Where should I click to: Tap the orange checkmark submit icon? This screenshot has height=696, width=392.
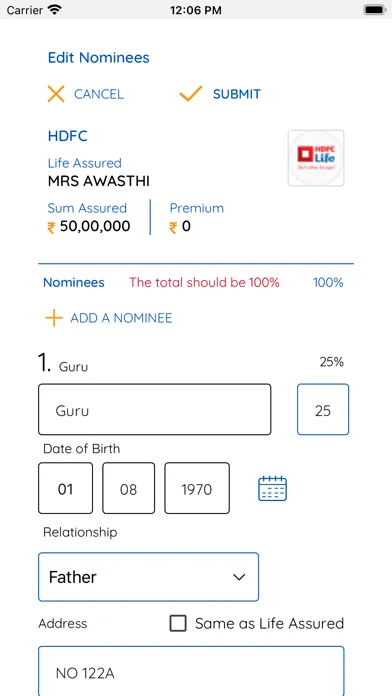click(x=190, y=94)
